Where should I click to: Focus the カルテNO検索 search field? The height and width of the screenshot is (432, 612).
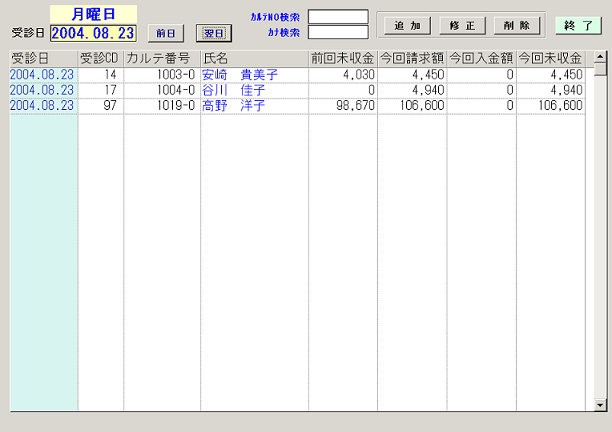click(x=338, y=17)
